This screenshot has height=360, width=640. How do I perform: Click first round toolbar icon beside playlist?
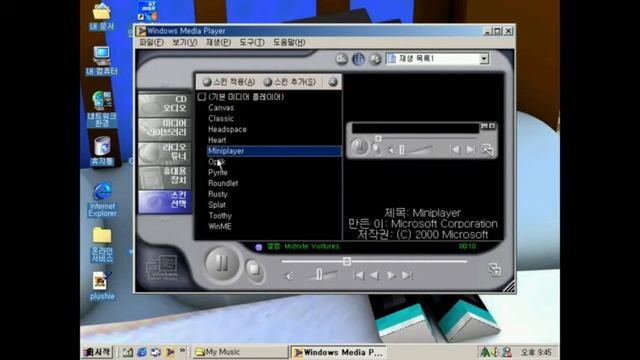click(x=342, y=59)
